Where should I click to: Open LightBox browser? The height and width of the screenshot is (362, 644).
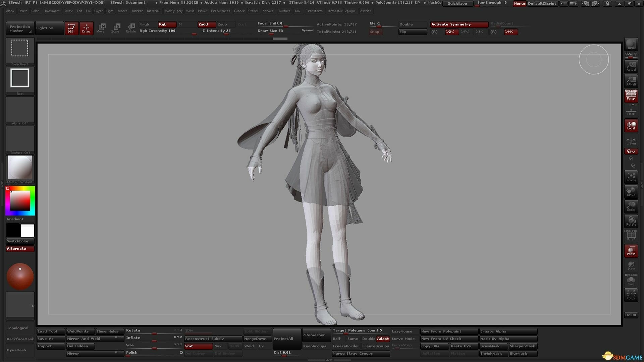50,28
